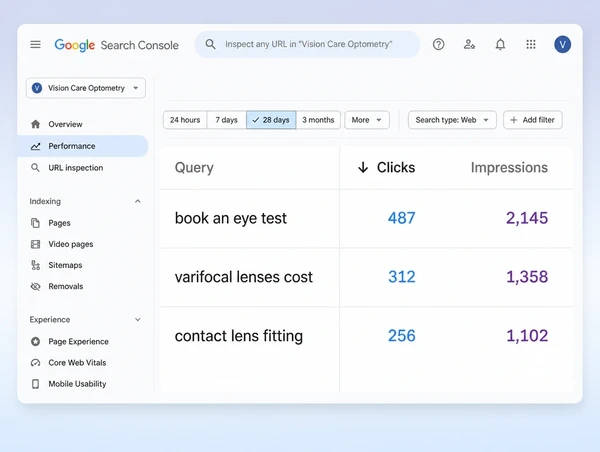
Task: Open Removals tool
Action: pyautogui.click(x=82, y=286)
